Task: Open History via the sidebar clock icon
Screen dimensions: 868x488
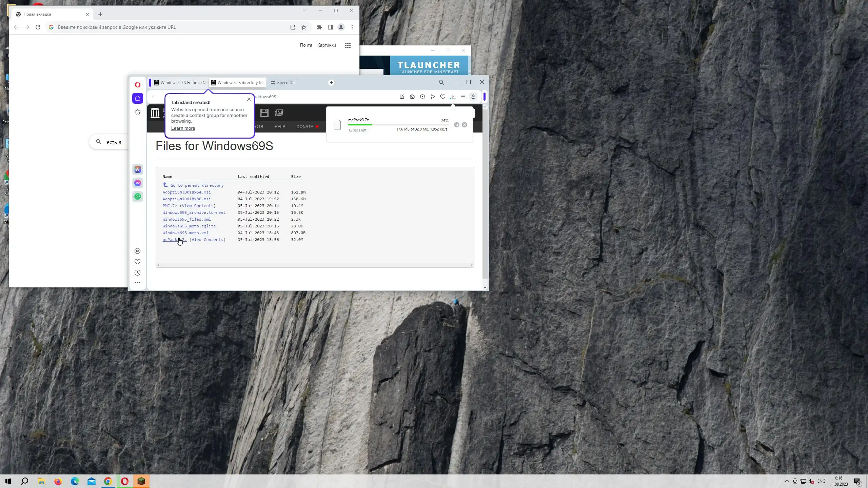Action: tap(137, 273)
